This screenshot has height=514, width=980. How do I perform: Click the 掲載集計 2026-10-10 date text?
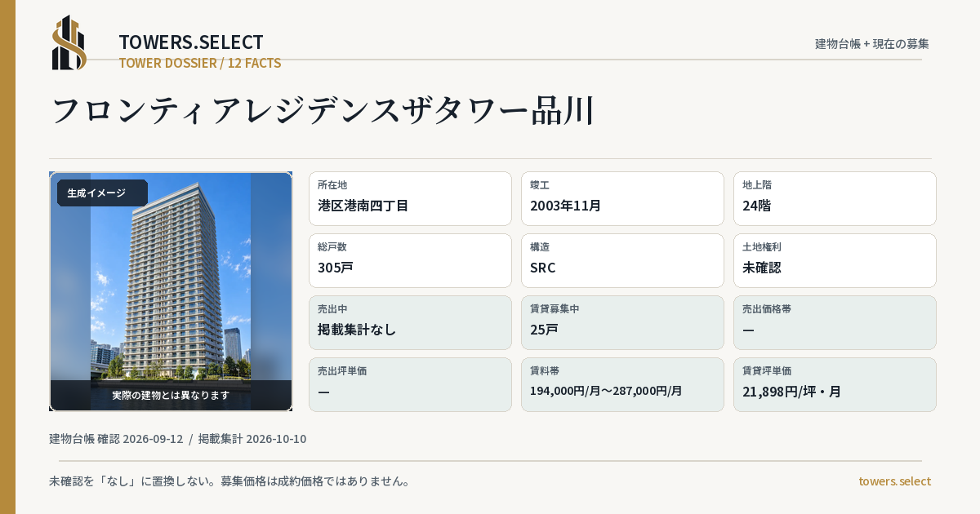[252, 439]
